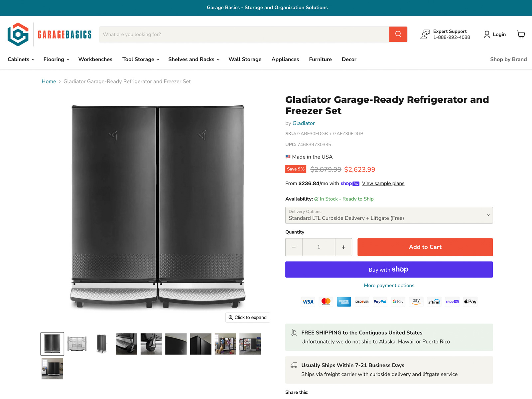Open the shopping cart icon
Screen dimensions: 532x399
point(521,34)
